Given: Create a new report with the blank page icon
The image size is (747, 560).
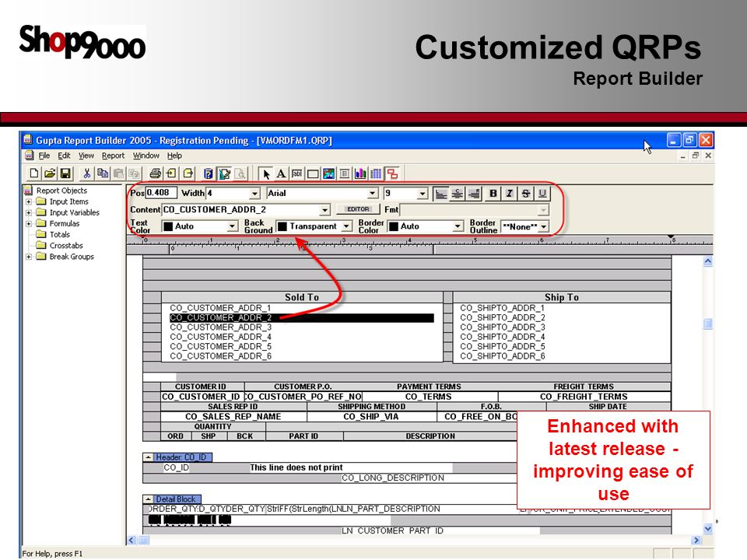Looking at the screenshot, I should 33,173.
